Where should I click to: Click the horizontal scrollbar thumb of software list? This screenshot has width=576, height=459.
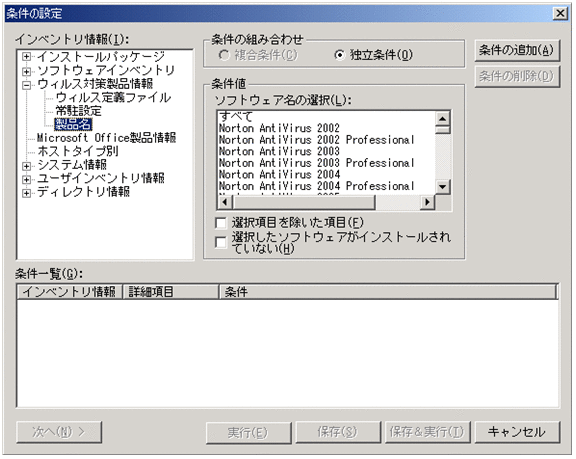coord(305,202)
